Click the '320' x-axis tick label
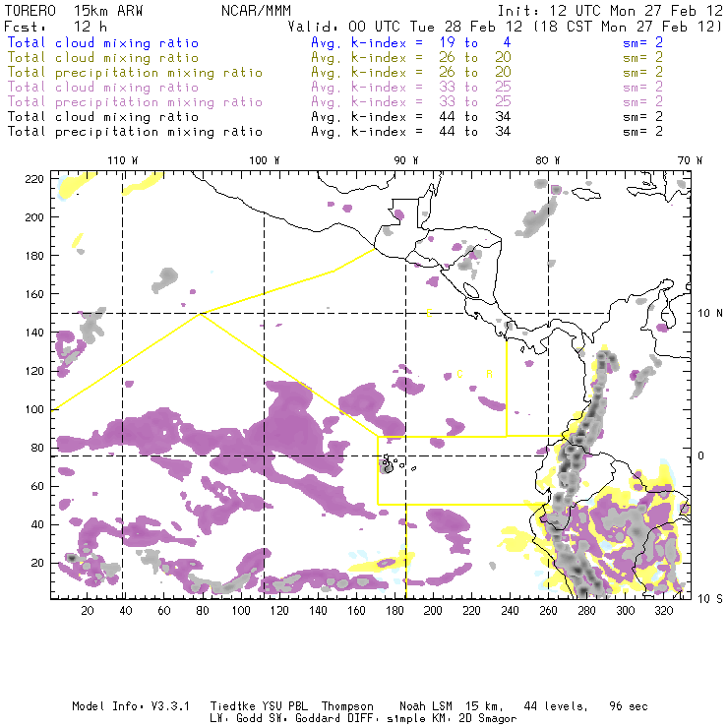 [663, 611]
